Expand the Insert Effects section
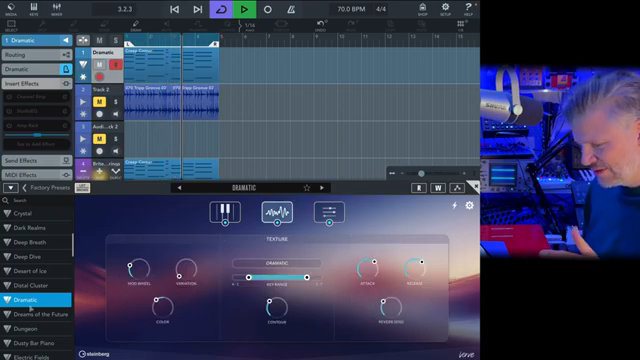Screen dimensions: 640x360 [x=37, y=84]
